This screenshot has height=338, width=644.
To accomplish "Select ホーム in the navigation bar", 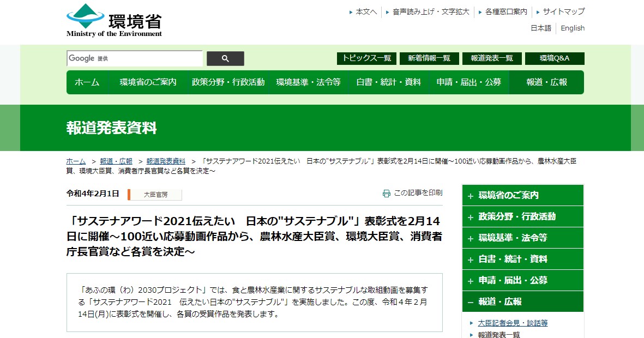I will [x=88, y=83].
